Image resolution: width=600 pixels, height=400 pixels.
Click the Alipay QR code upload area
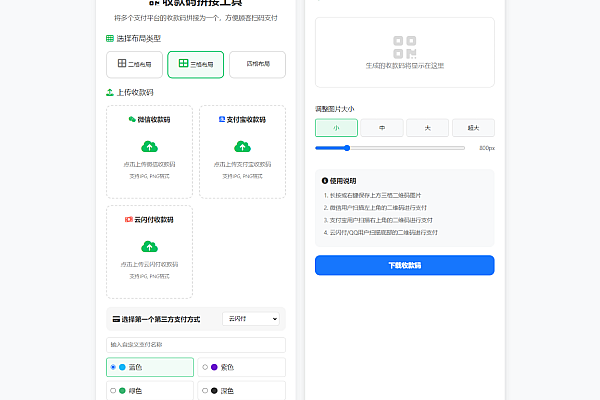click(242, 152)
